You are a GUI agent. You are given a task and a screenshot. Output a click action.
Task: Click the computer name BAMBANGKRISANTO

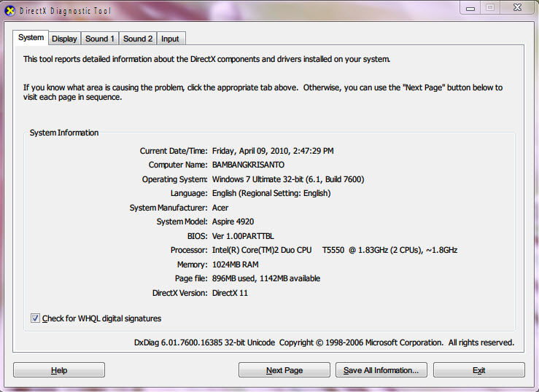[248, 165]
